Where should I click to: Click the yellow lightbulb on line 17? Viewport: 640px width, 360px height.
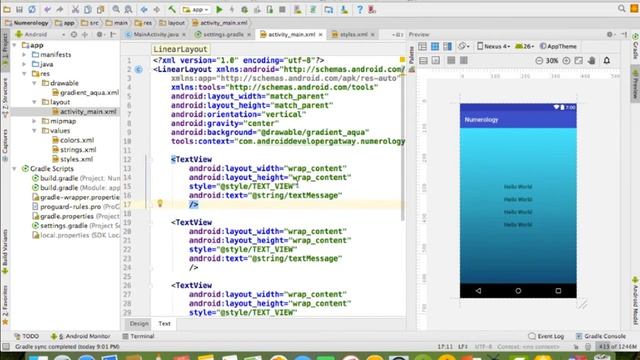point(160,203)
